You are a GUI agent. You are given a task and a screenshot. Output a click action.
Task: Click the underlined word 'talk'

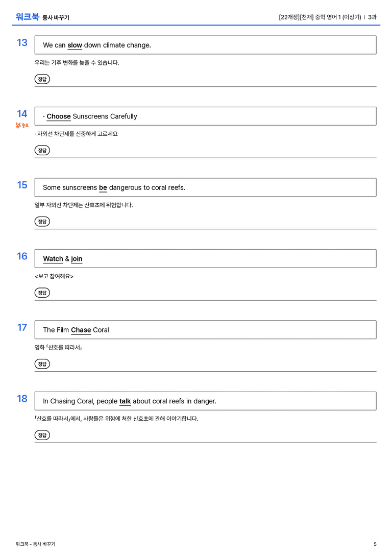[125, 401]
